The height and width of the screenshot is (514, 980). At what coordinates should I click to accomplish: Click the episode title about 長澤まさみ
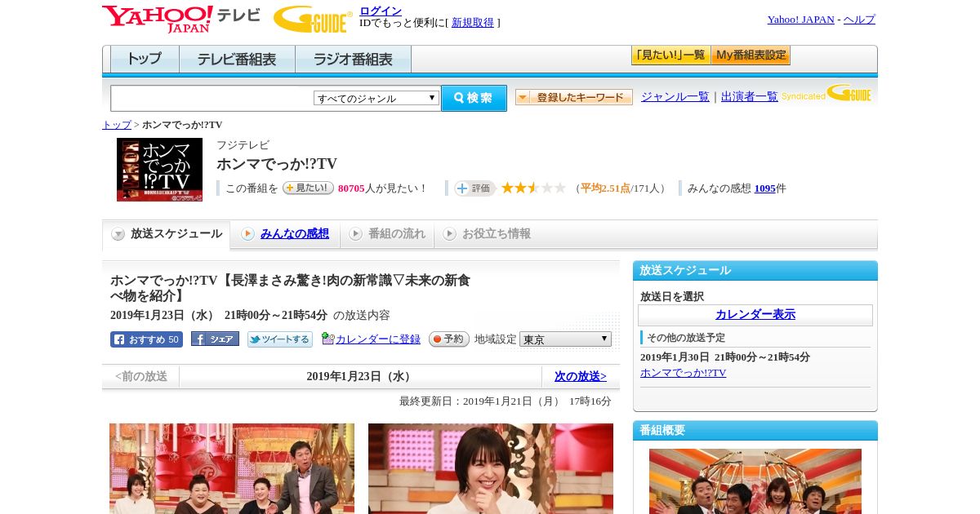point(291,288)
